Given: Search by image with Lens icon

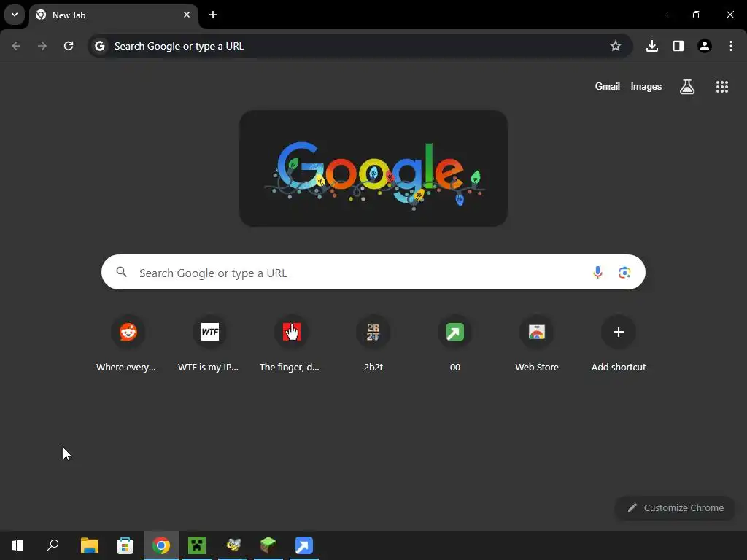Looking at the screenshot, I should pos(624,273).
